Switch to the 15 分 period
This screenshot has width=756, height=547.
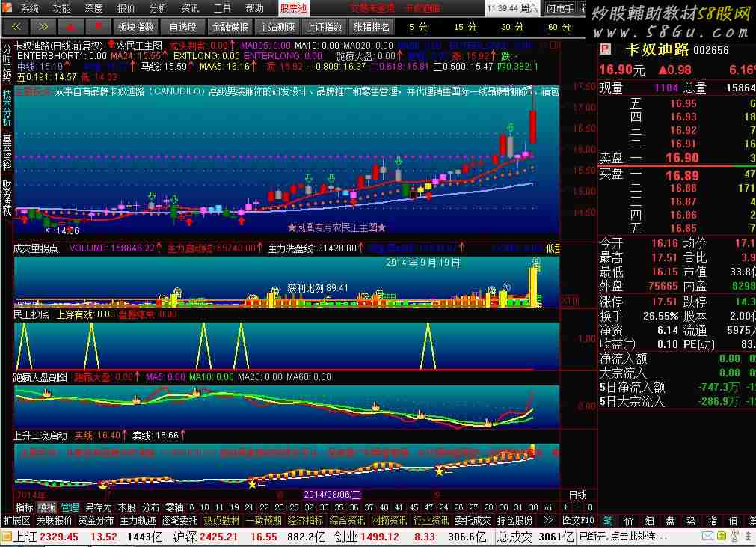[x=466, y=27]
